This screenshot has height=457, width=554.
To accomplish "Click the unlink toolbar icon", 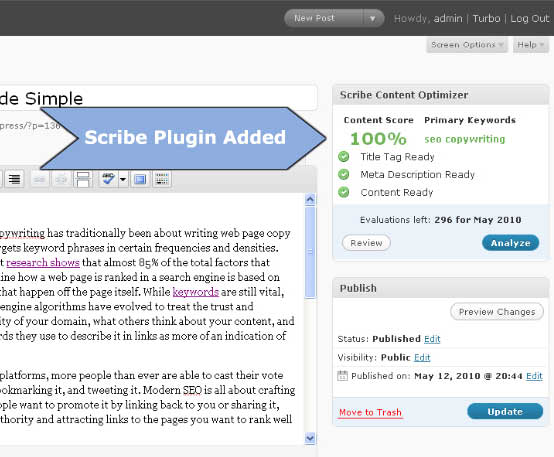I will (x=61, y=179).
